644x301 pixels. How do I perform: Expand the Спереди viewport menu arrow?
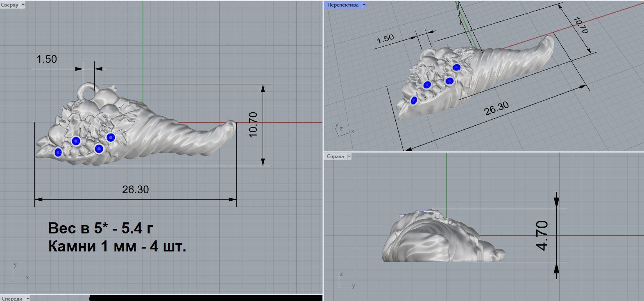[28, 299]
